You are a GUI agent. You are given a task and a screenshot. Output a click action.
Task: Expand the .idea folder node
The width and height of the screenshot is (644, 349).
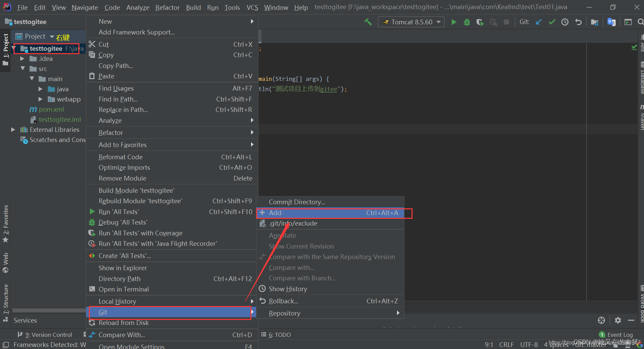pyautogui.click(x=22, y=59)
